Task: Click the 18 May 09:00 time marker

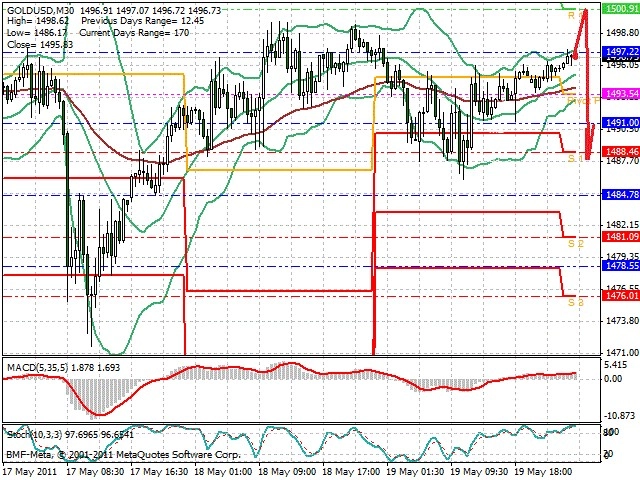Action: 287,472
